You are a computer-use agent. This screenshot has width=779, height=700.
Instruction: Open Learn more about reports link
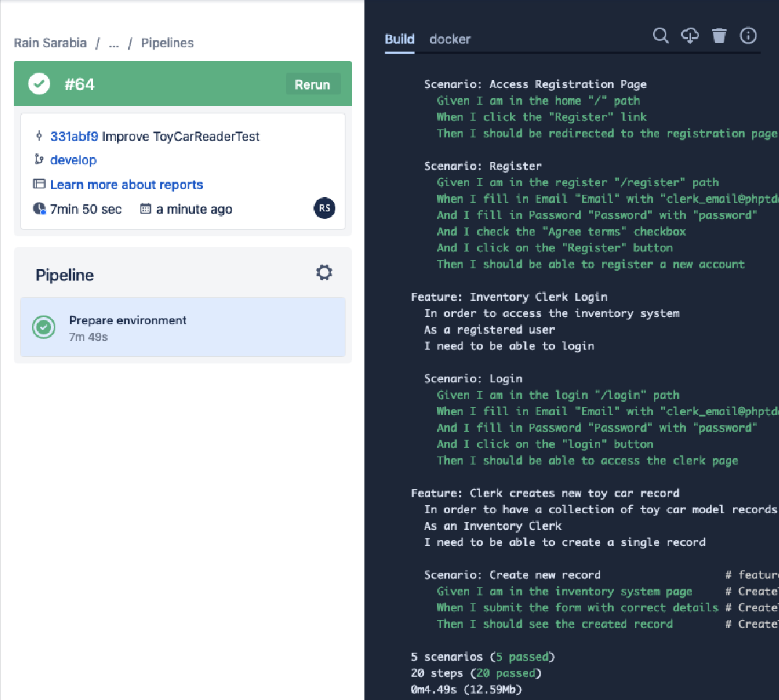point(127,185)
